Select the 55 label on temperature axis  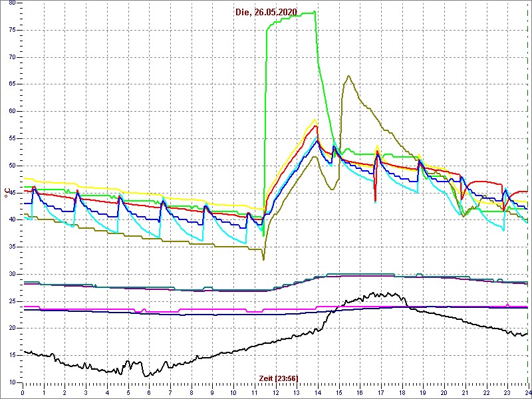[x=11, y=139]
